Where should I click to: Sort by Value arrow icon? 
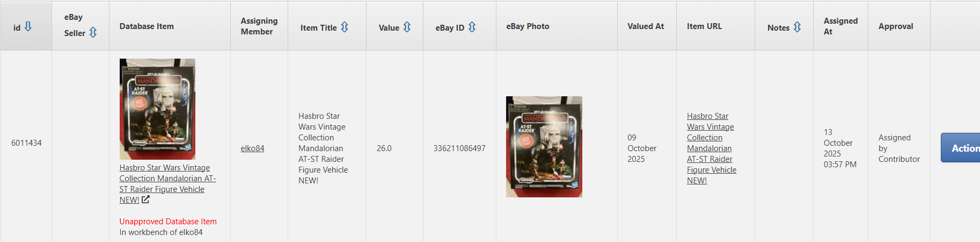pyautogui.click(x=407, y=27)
